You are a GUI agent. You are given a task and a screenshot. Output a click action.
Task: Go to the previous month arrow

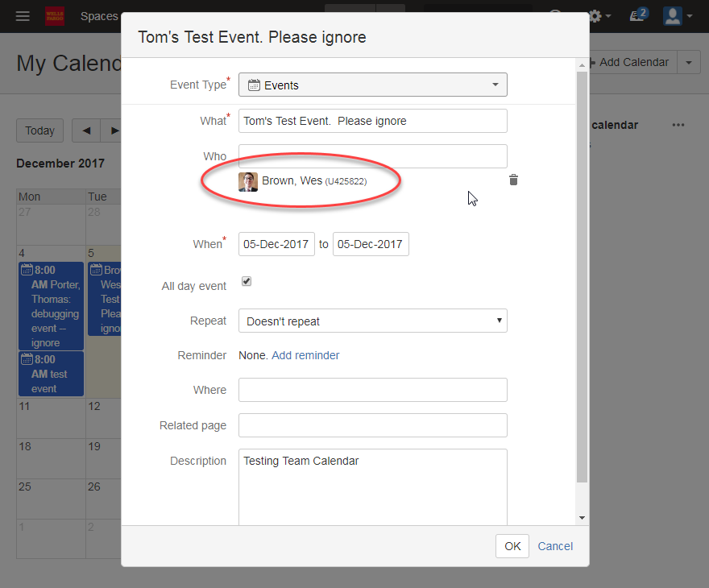pyautogui.click(x=86, y=130)
